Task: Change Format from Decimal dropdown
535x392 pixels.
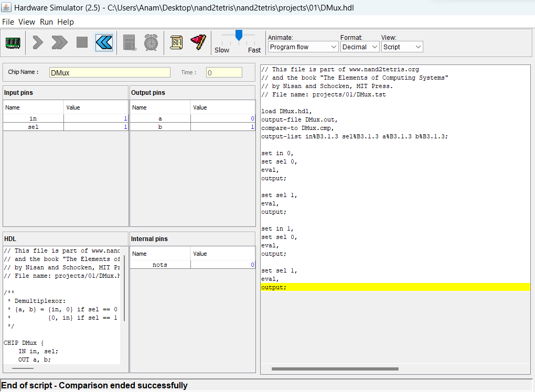Action: (x=360, y=46)
